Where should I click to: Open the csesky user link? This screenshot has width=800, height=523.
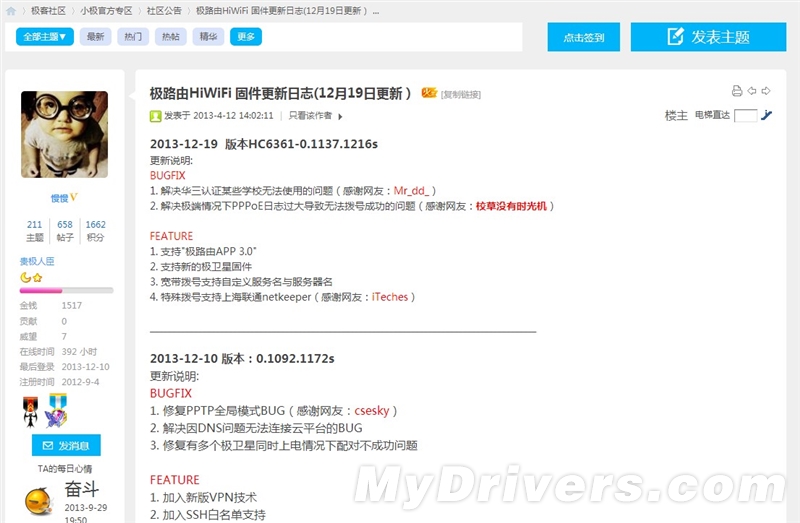372,411
